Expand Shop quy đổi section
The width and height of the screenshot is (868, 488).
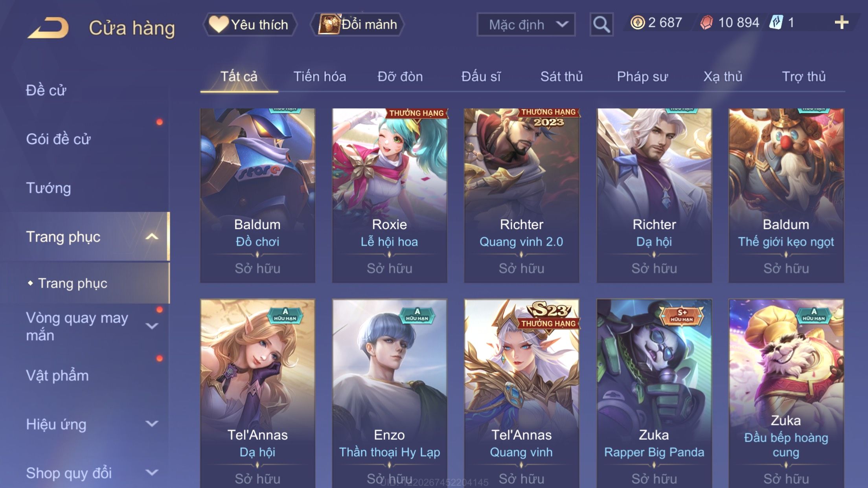click(x=152, y=473)
